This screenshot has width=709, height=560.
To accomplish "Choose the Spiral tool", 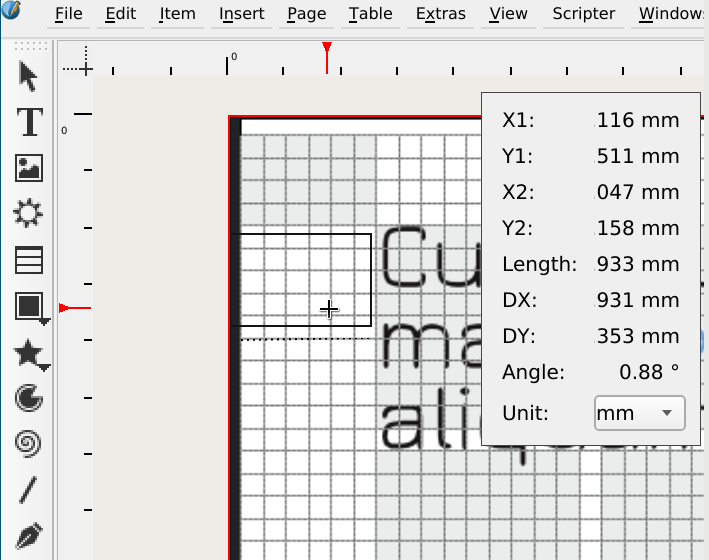I will coord(29,443).
